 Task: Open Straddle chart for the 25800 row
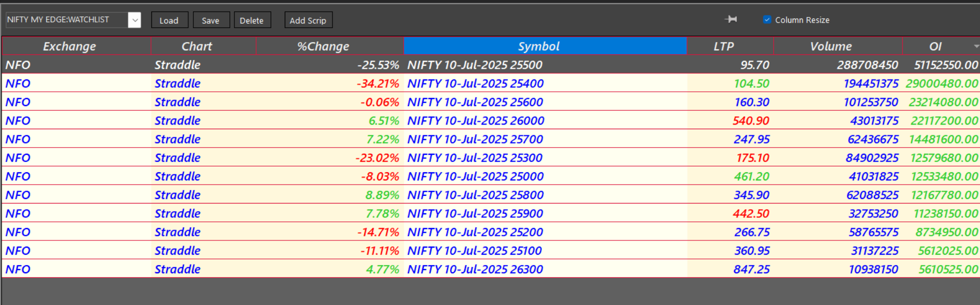tap(178, 195)
